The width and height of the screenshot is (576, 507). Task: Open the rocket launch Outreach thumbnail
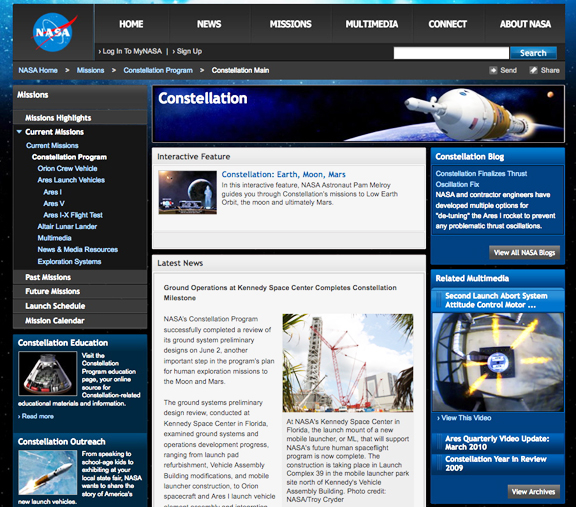point(48,472)
